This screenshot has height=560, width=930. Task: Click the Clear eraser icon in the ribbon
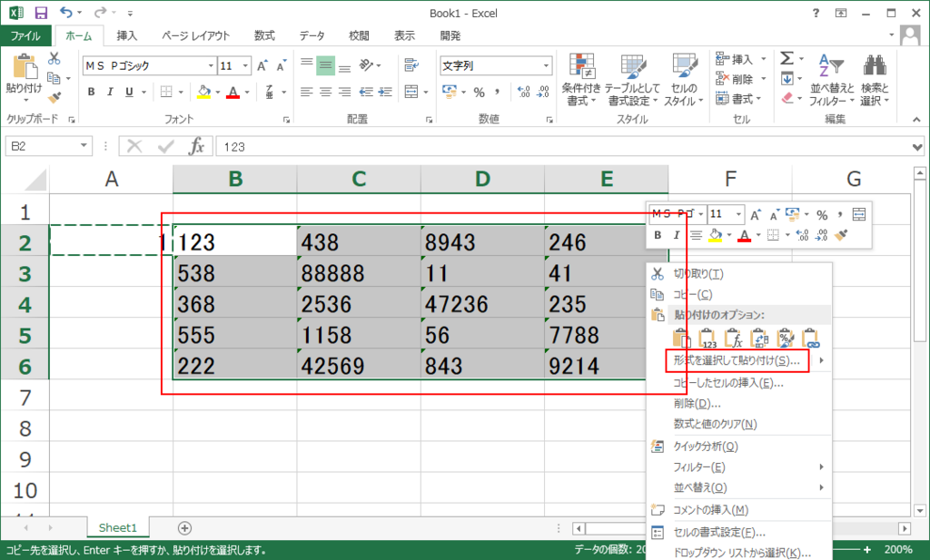click(x=787, y=96)
